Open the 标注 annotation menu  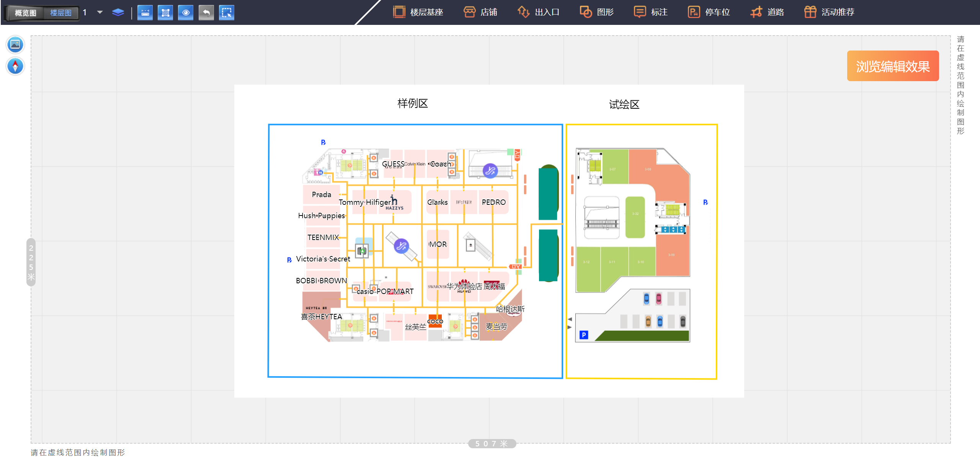(x=651, y=12)
